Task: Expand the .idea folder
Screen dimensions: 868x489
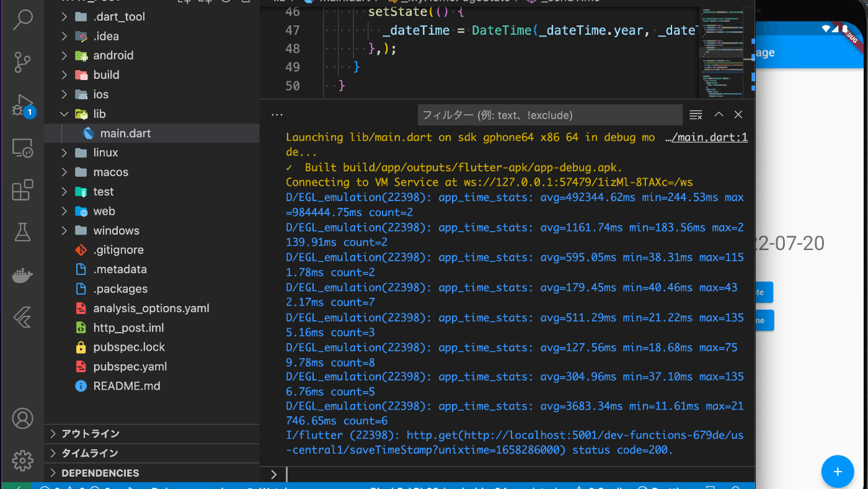Action: click(x=152, y=36)
